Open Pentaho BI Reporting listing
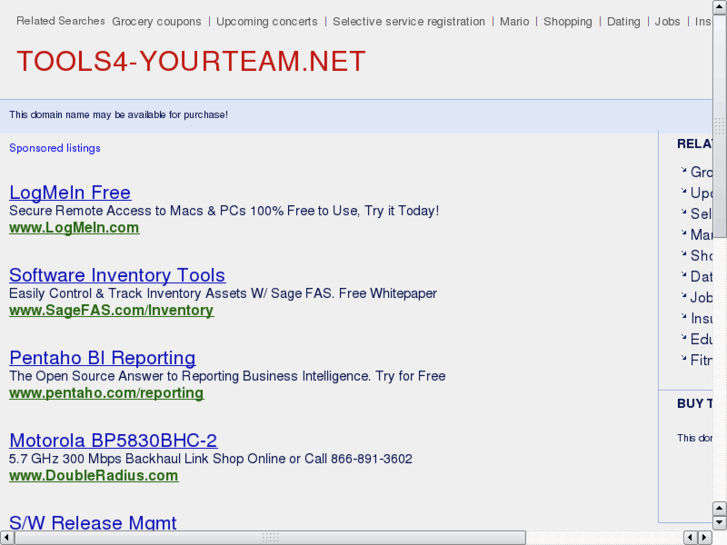 tap(102, 358)
